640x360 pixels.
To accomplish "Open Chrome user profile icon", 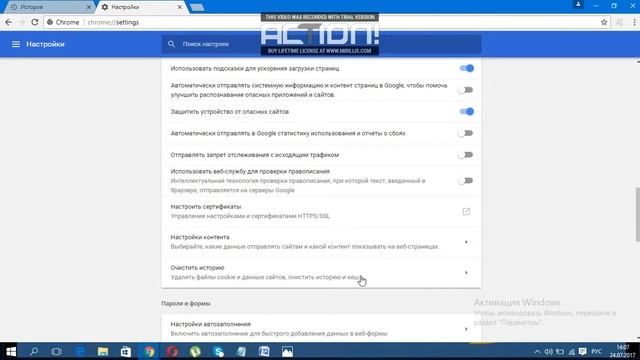I will [578, 5].
